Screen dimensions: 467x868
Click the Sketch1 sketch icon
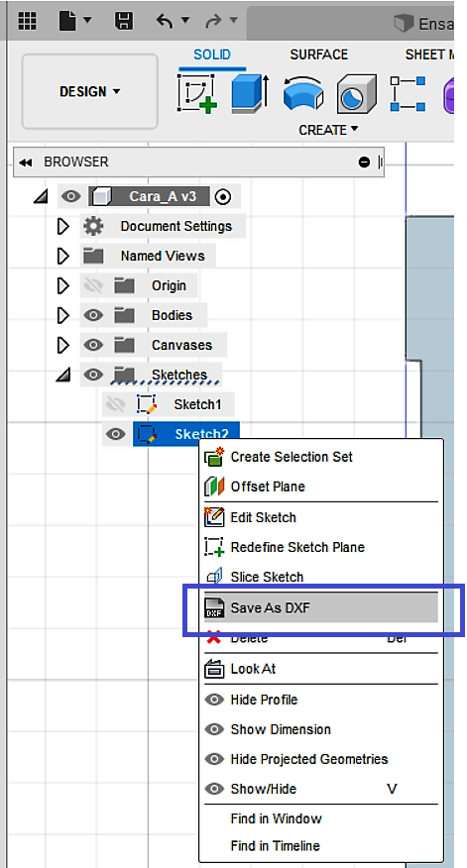pos(147,404)
